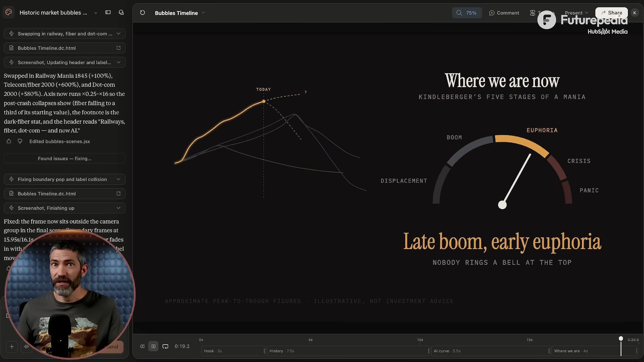Click the gauge needle pivot knob
Viewport: 644px width, 362px height.
(502, 205)
